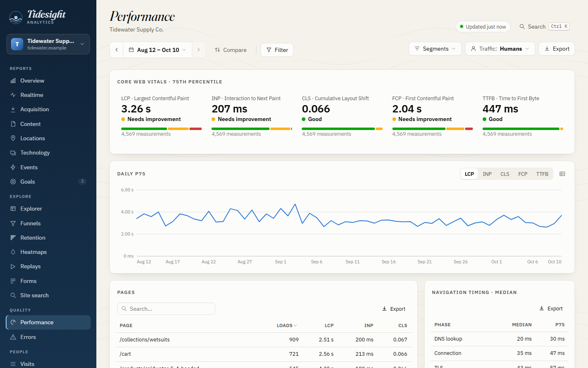Navigate to Events
The image size is (588, 368).
(x=48, y=167)
